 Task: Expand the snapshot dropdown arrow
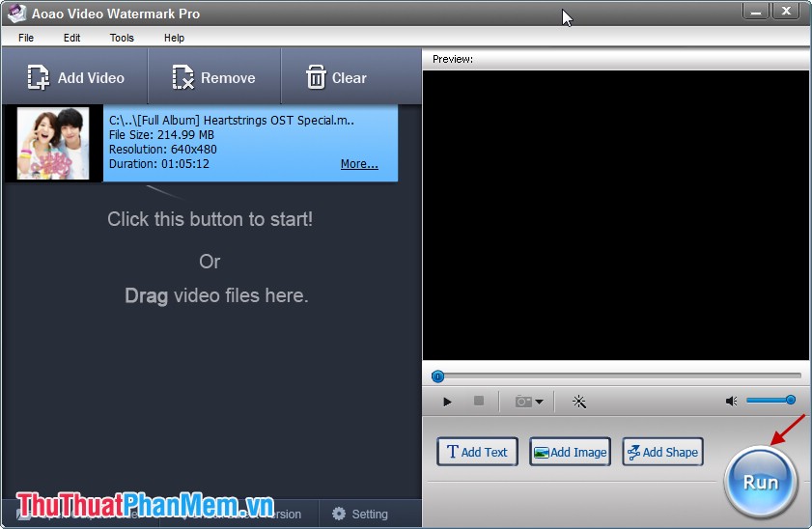pos(539,402)
